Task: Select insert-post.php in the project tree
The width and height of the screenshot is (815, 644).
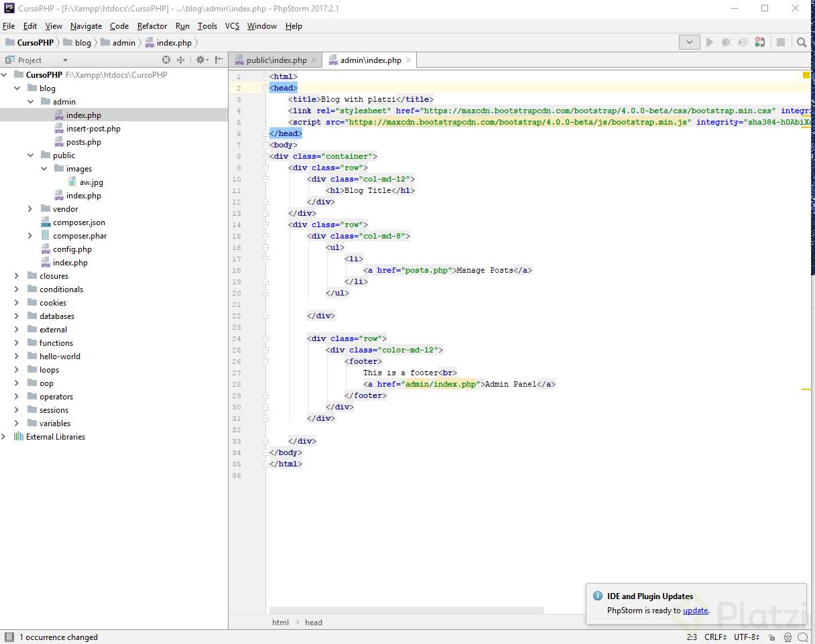Action: 93,129
